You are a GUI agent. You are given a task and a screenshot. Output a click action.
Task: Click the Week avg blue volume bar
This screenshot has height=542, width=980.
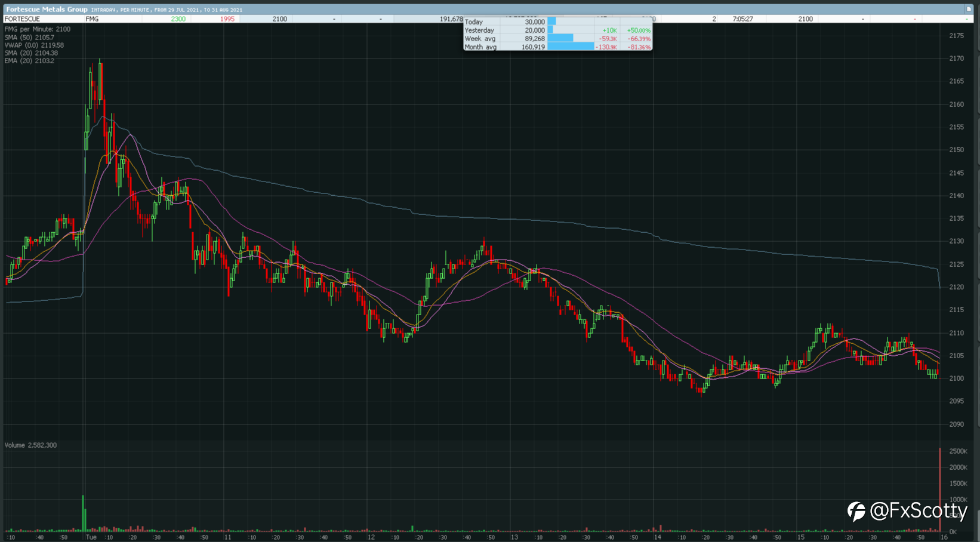coord(560,39)
